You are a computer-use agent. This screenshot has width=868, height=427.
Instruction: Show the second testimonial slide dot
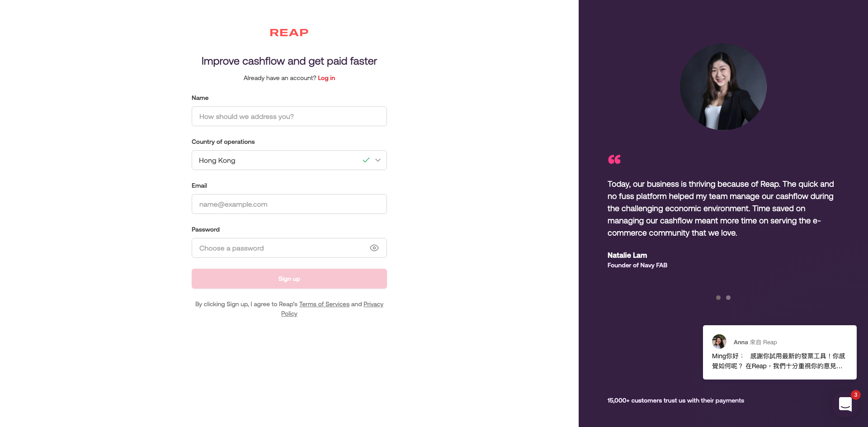(x=728, y=298)
